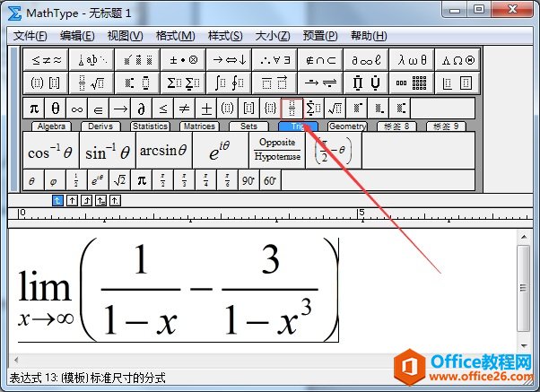Switch to the Derivs tab
This screenshot has height=392, width=540.
tap(100, 126)
